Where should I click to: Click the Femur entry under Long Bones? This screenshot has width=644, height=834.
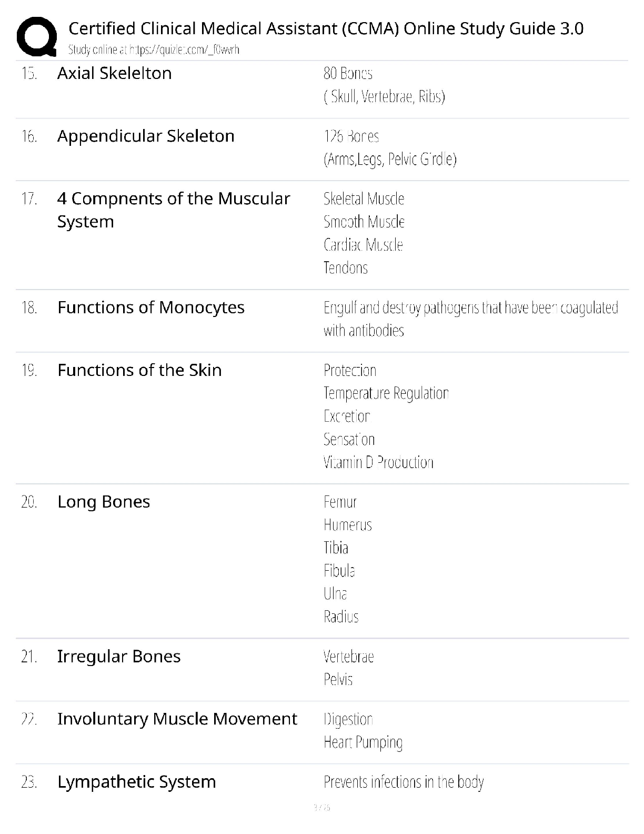coord(340,502)
